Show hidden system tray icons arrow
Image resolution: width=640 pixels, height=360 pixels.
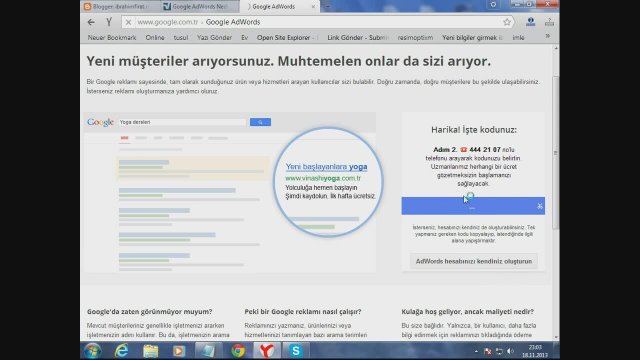click(x=476, y=351)
